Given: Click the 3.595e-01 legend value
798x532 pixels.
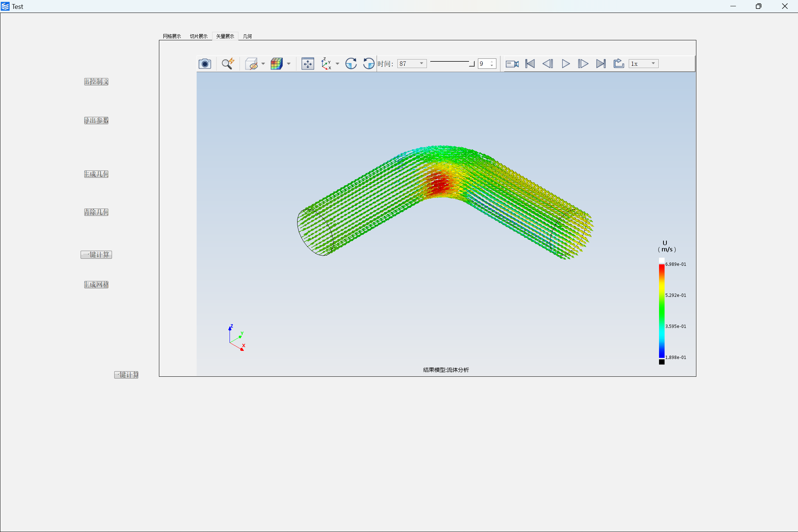Looking at the screenshot, I should tap(676, 326).
